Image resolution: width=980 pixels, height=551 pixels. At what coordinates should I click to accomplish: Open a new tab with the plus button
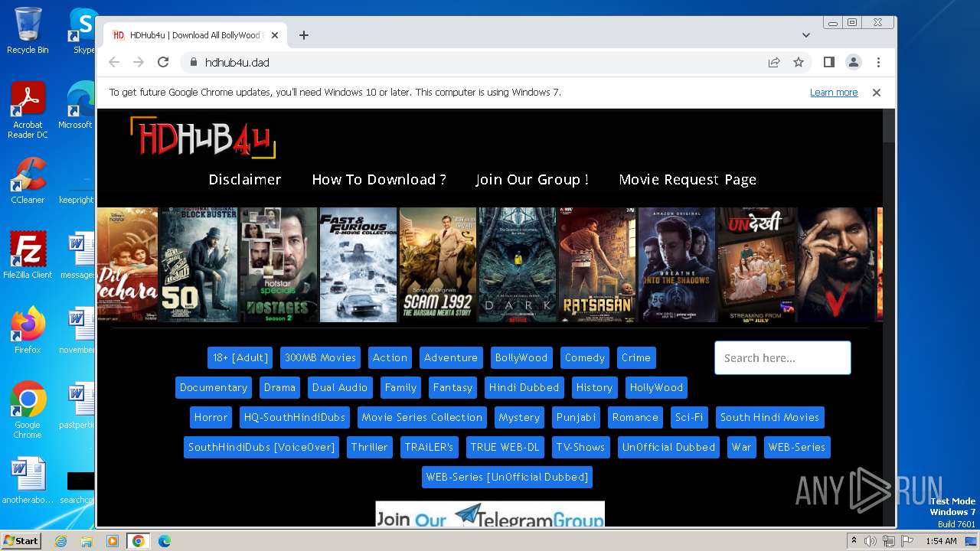click(304, 35)
